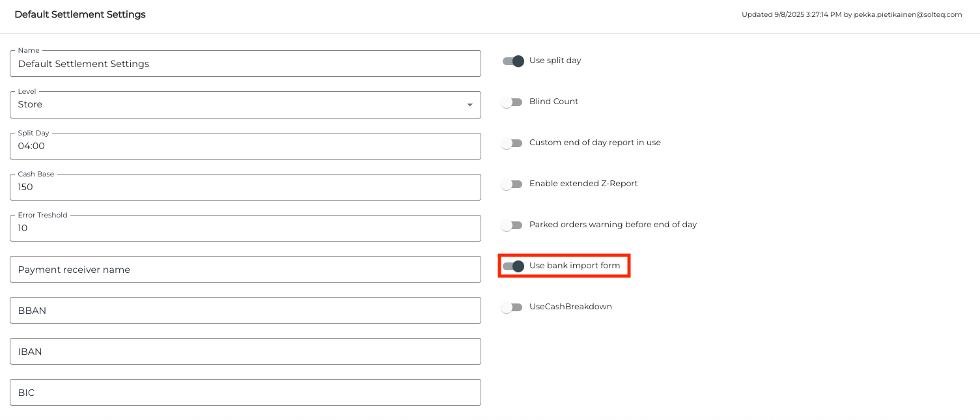The height and width of the screenshot is (420, 980).
Task: Click the Updated timestamp and email text
Action: click(851, 14)
